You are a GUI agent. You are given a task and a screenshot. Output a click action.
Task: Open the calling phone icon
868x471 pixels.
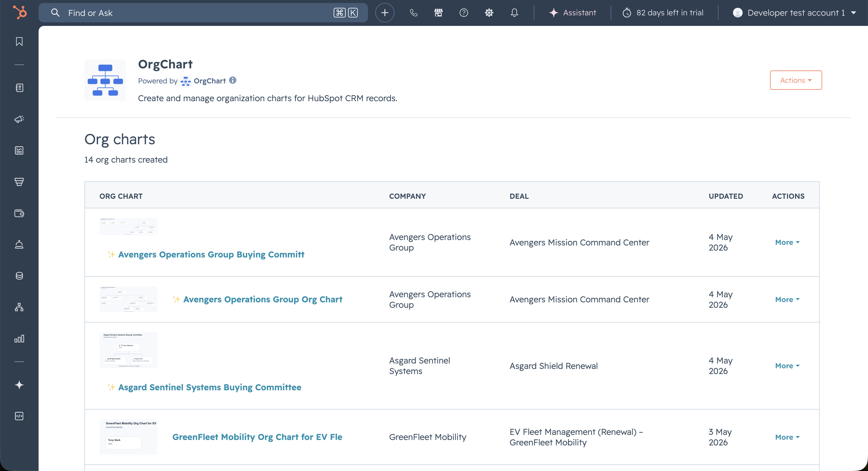(x=414, y=13)
